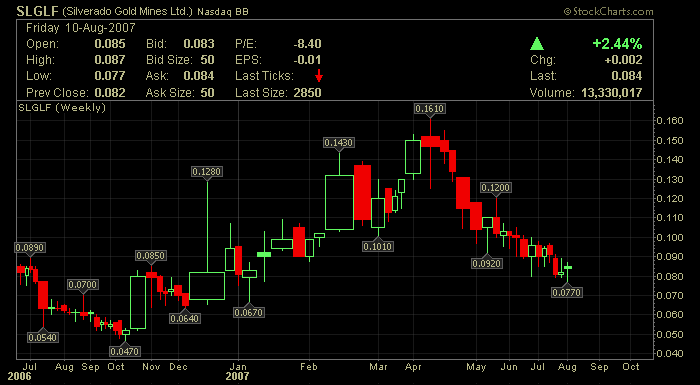
Task: Click the StockCharts.com copyright label
Action: point(609,12)
